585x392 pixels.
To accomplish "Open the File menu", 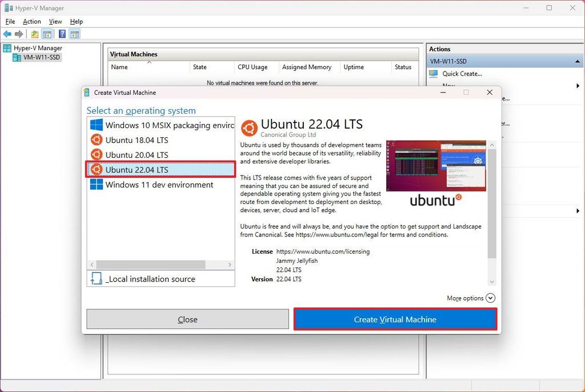I will tap(10, 22).
